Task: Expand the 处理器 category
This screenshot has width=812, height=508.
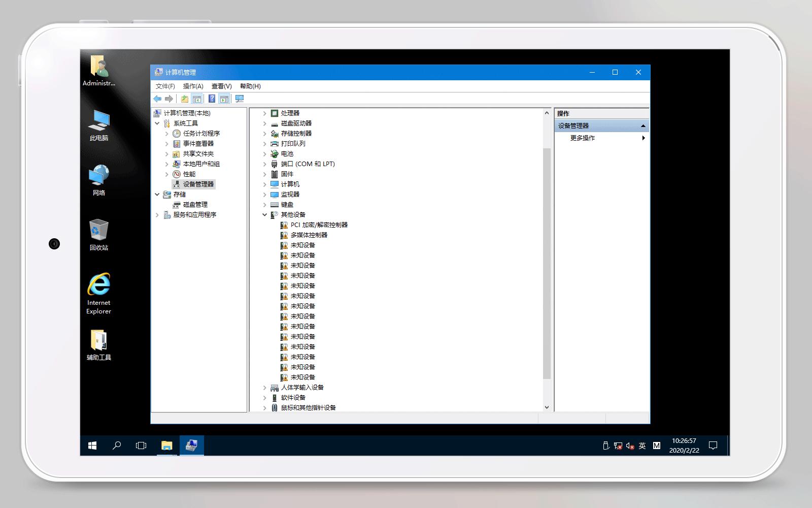Action: 265,113
